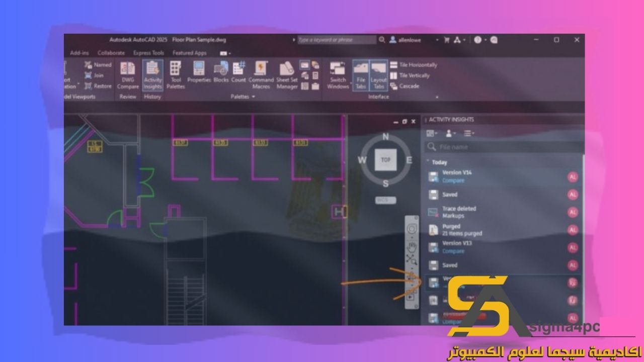Click Cascade windows option
The height and width of the screenshot is (362, 644).
405,86
